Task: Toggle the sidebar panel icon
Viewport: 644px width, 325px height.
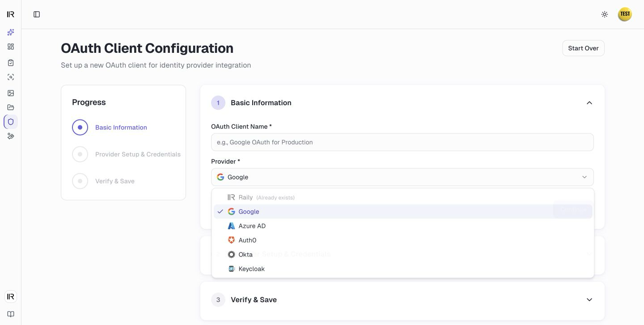Action: click(37, 14)
